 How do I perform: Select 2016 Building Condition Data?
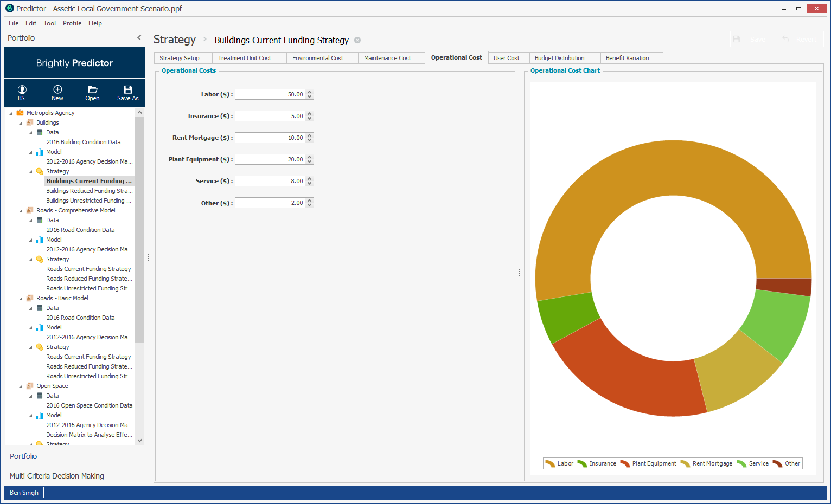tap(84, 142)
